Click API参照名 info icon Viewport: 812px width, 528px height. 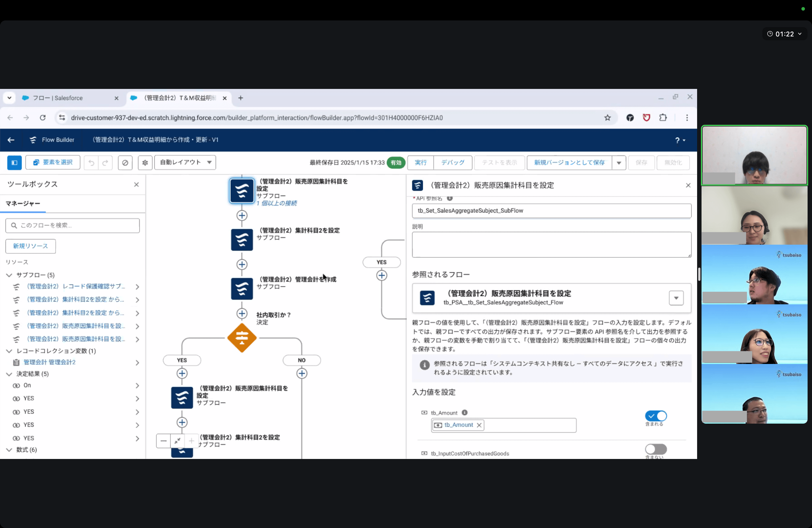point(450,198)
